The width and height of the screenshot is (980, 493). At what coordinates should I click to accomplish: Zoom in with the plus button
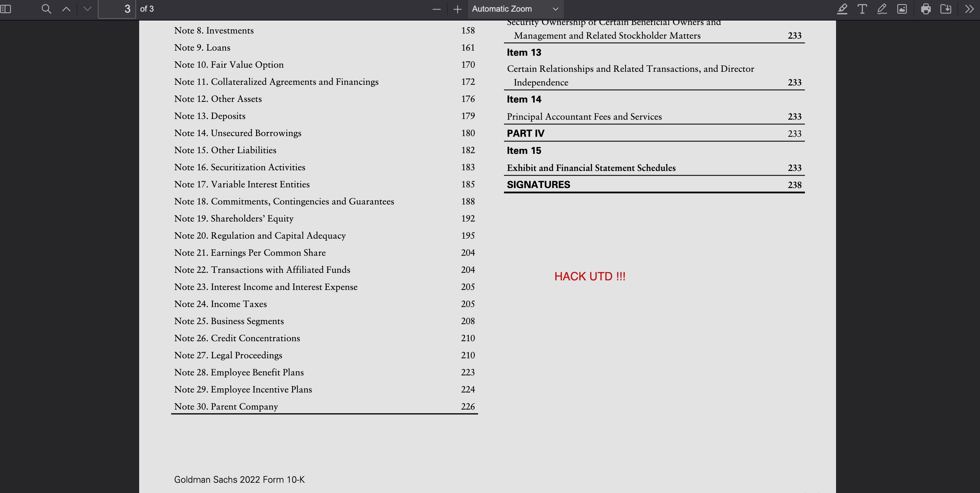click(x=457, y=9)
